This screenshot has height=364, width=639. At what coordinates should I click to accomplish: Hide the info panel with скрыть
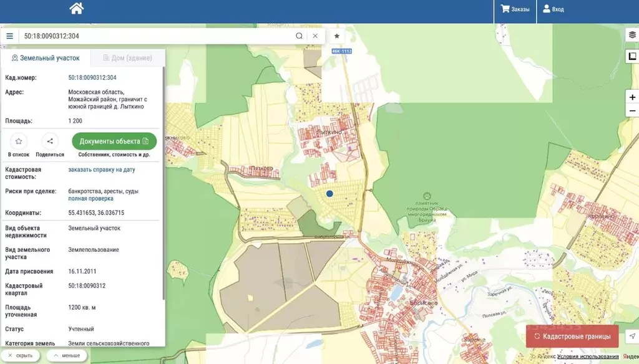(20, 355)
